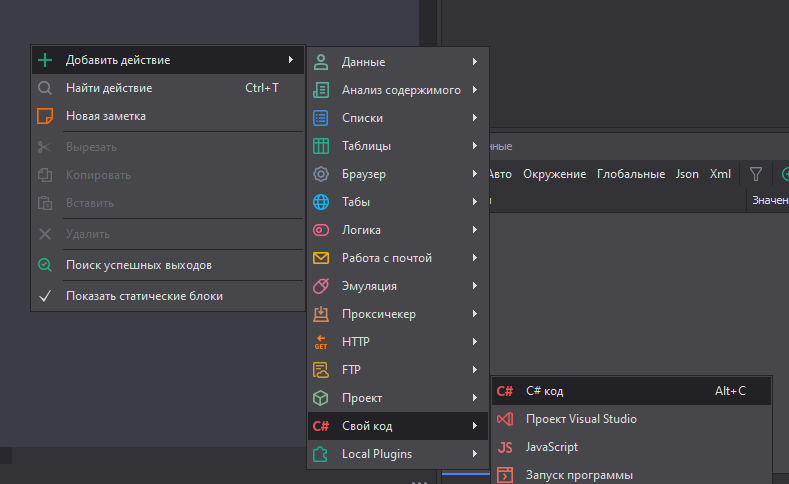
Task: Click the filter funnel icon in variables panel
Action: [757, 174]
